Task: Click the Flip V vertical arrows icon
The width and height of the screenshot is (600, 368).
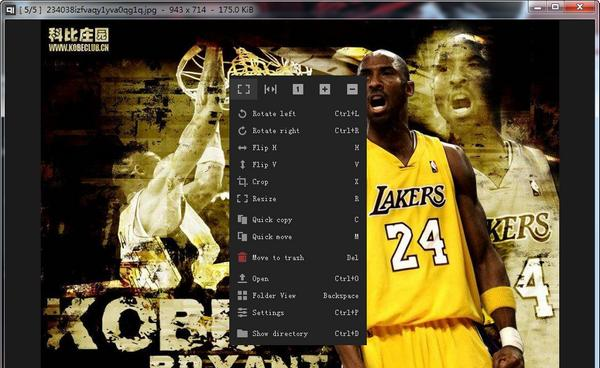Action: click(242, 164)
